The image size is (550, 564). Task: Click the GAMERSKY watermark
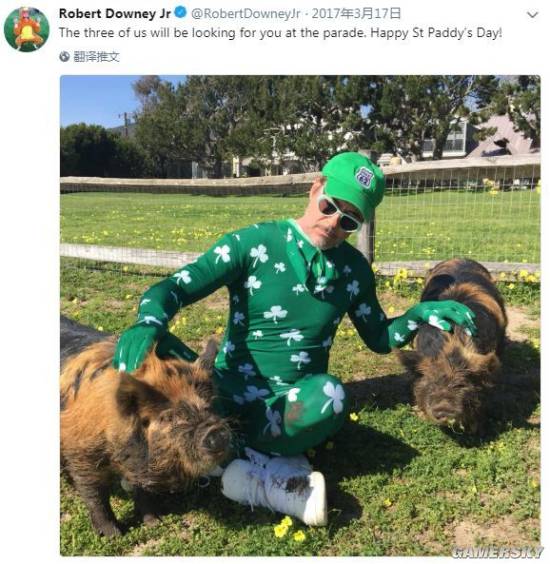pyautogui.click(x=496, y=551)
